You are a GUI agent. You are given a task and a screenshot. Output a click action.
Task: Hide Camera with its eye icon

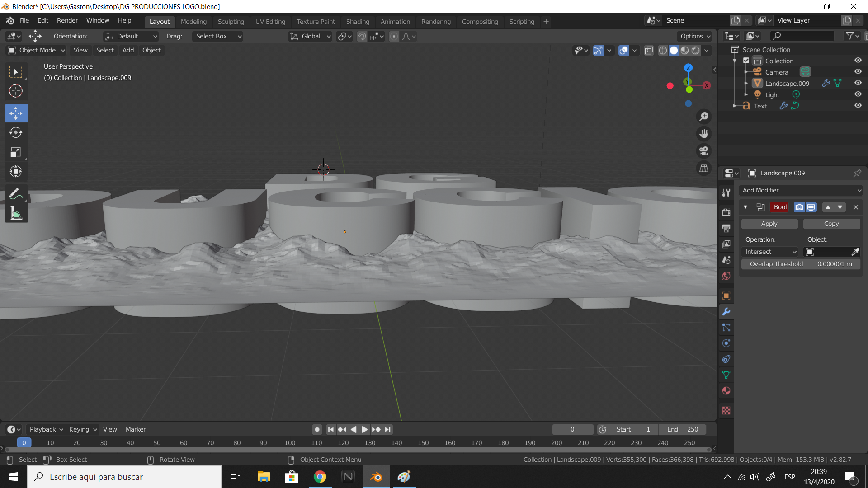coord(858,72)
